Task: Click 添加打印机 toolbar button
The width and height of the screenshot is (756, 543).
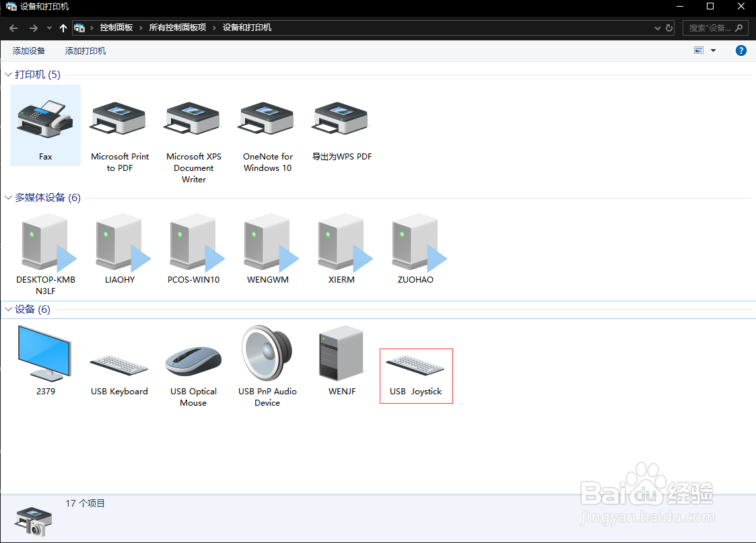Action: [85, 51]
